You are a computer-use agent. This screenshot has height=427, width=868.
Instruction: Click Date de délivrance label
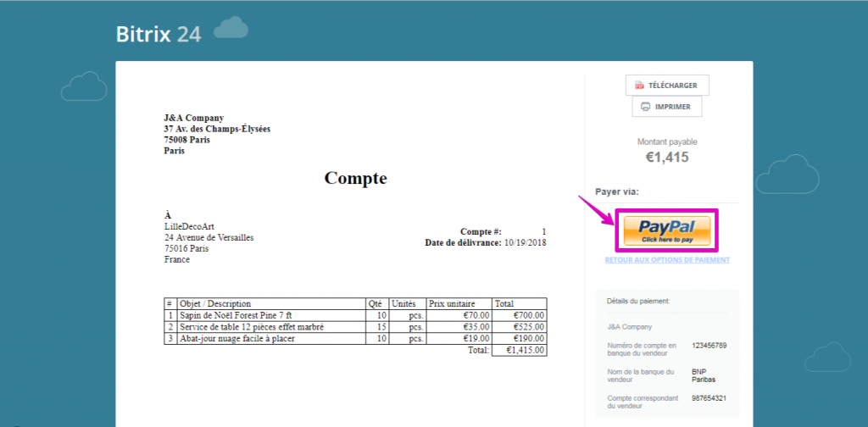(464, 243)
